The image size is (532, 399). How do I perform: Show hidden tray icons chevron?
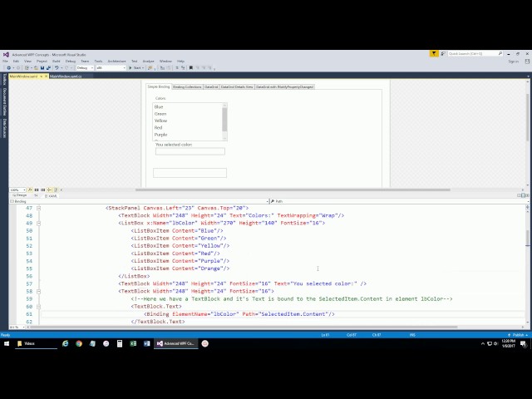click(x=483, y=343)
